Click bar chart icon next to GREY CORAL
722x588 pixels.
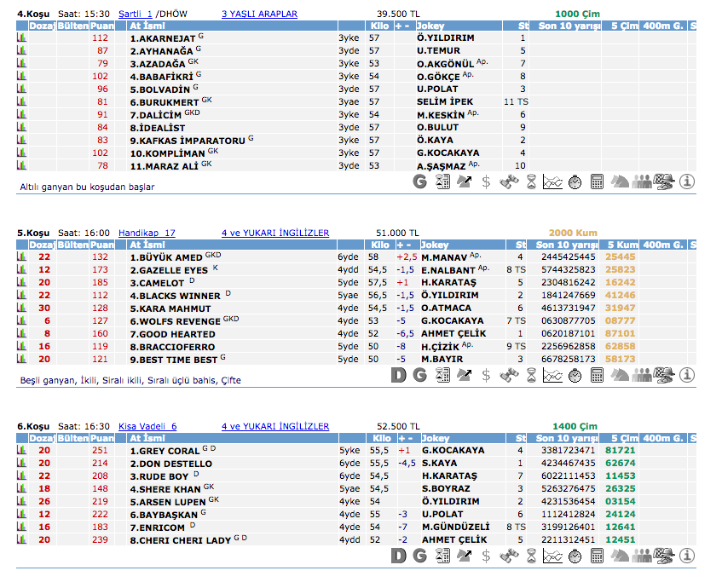[x=21, y=451]
